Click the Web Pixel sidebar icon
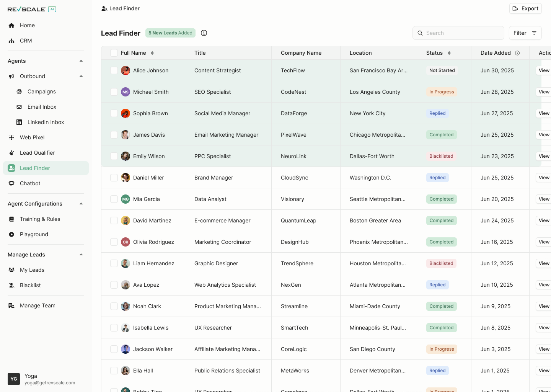This screenshot has height=392, width=551. pos(11,137)
